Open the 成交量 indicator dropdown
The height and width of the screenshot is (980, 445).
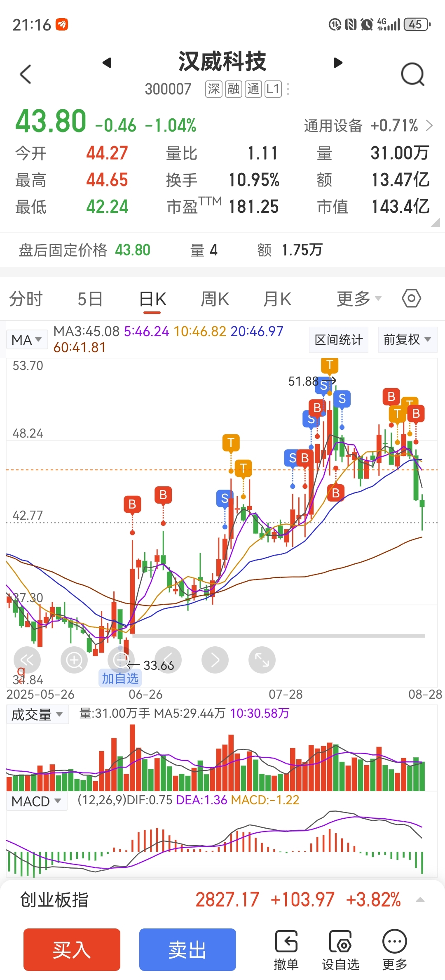pos(37,714)
